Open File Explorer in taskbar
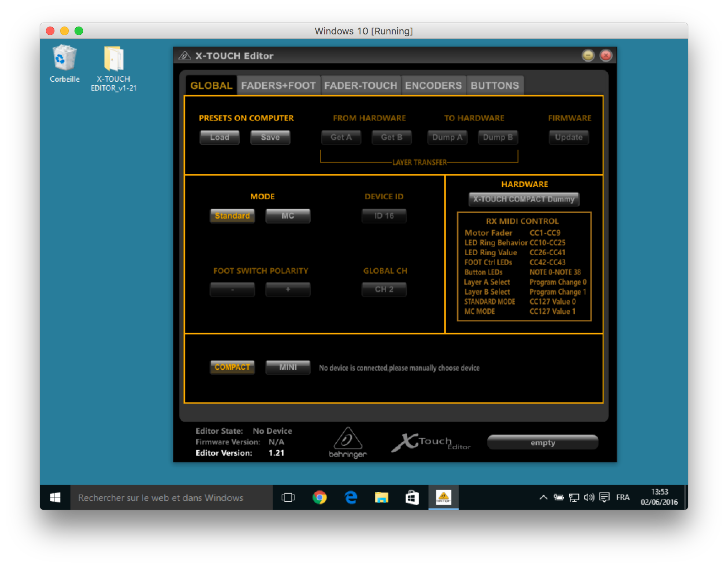 [x=381, y=497]
